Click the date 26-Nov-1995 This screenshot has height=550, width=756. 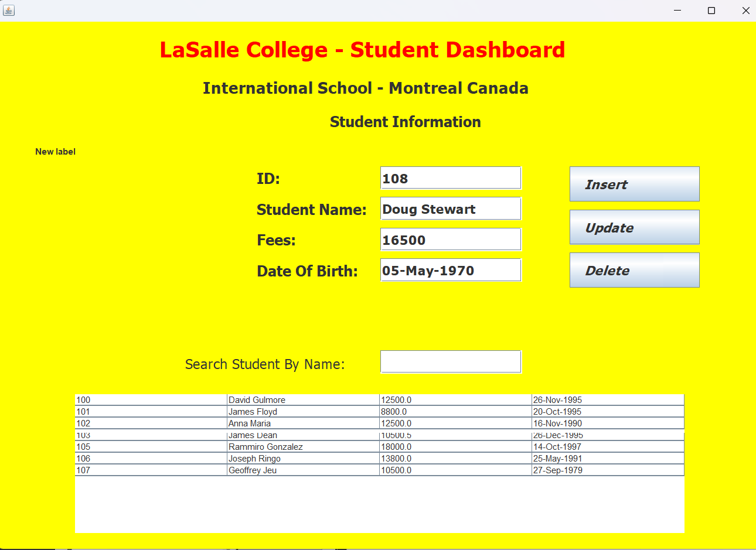click(608, 400)
